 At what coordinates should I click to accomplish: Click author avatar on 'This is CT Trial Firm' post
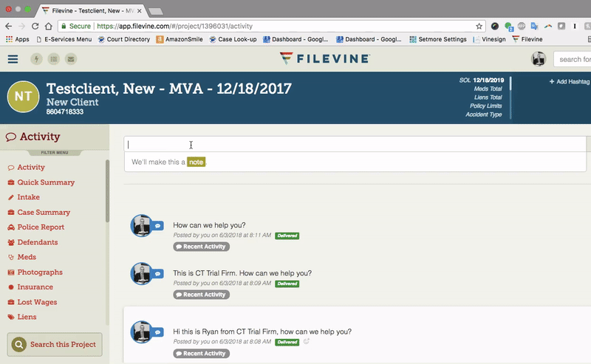[141, 274]
